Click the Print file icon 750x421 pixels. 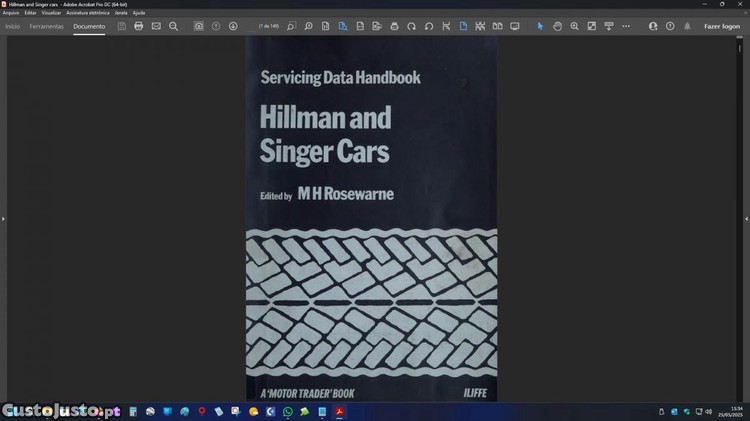tap(139, 26)
